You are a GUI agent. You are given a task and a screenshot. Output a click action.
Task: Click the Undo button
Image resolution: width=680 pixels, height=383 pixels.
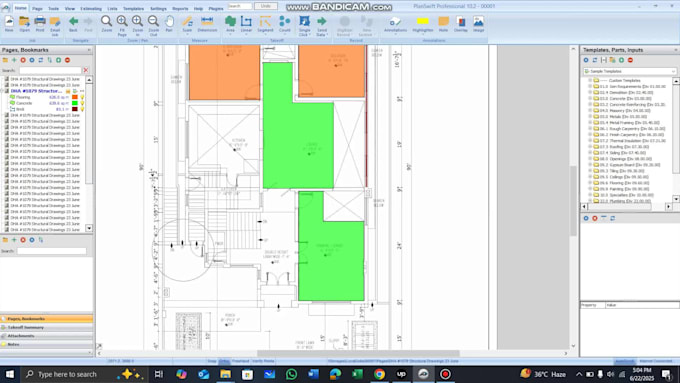pyautogui.click(x=265, y=6)
